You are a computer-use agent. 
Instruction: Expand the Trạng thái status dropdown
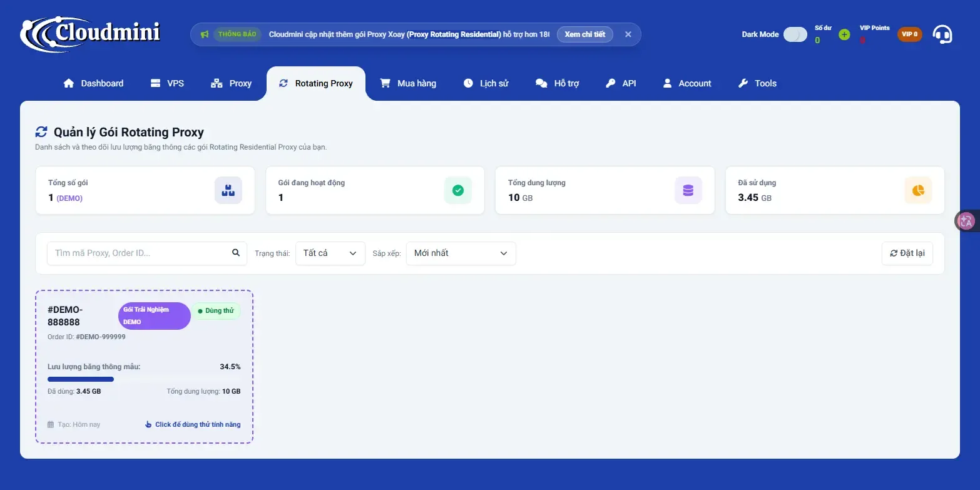(330, 253)
